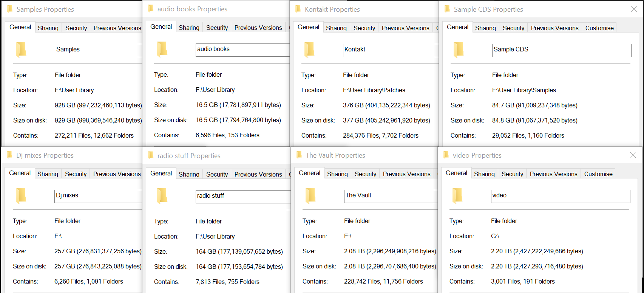Click the folder name field containing The Vault
This screenshot has height=293, width=644.
coord(391,196)
